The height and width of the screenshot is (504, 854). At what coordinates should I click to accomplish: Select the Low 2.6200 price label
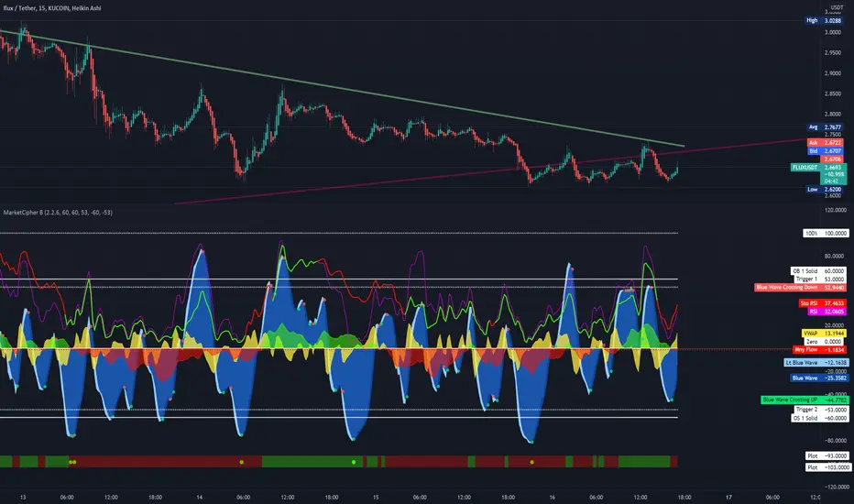pos(825,189)
